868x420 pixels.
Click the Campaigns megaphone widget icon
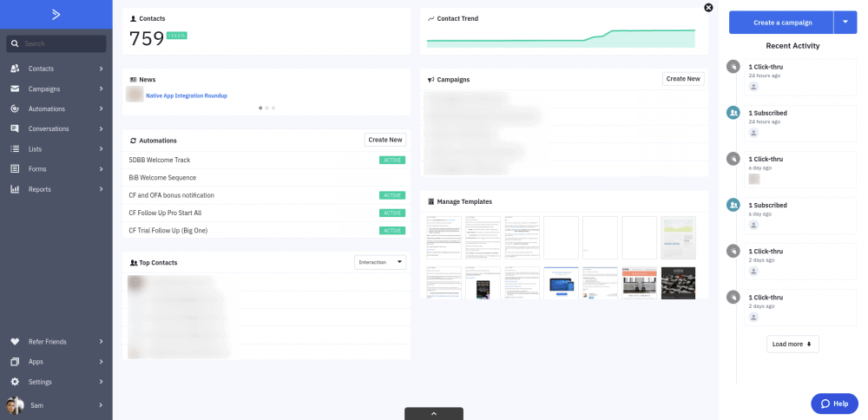tap(431, 80)
